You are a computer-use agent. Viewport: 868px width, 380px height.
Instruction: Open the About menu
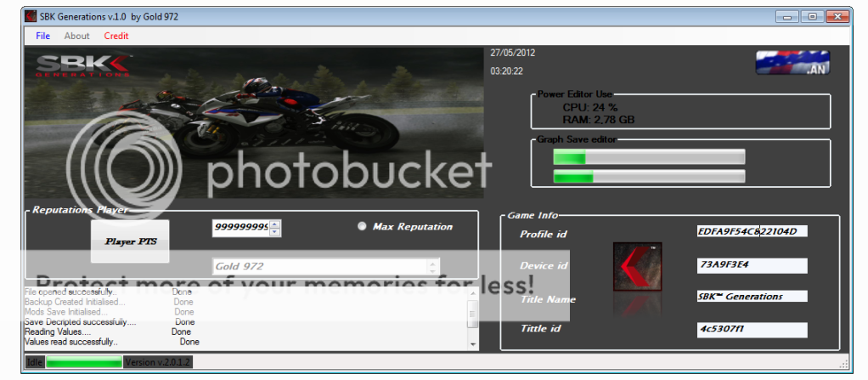pos(76,36)
